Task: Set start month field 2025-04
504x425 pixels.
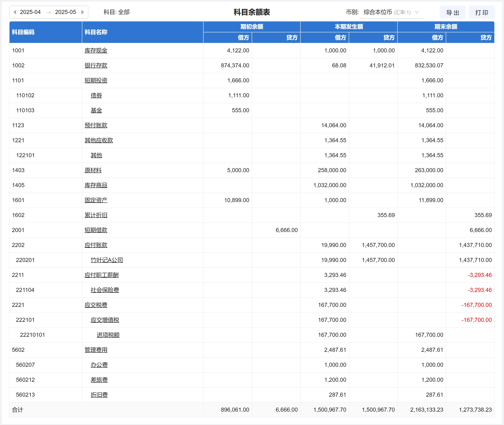Action: 30,12
